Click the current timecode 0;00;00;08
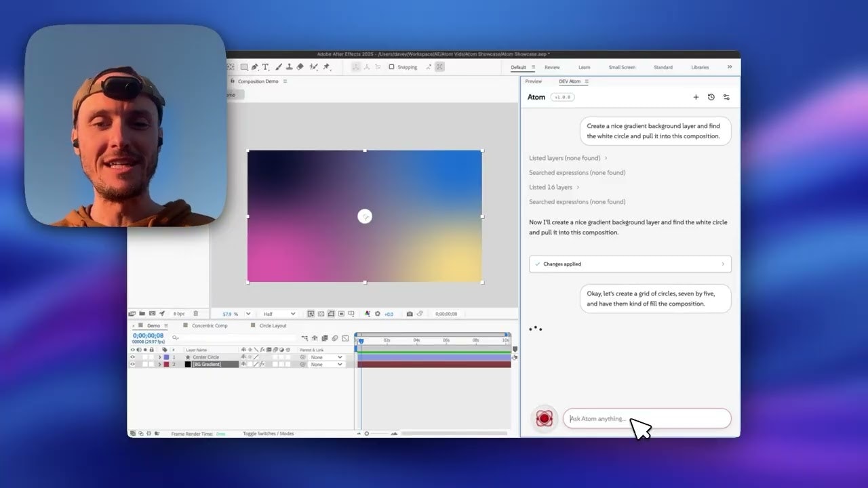This screenshot has height=488, width=868. (x=148, y=335)
